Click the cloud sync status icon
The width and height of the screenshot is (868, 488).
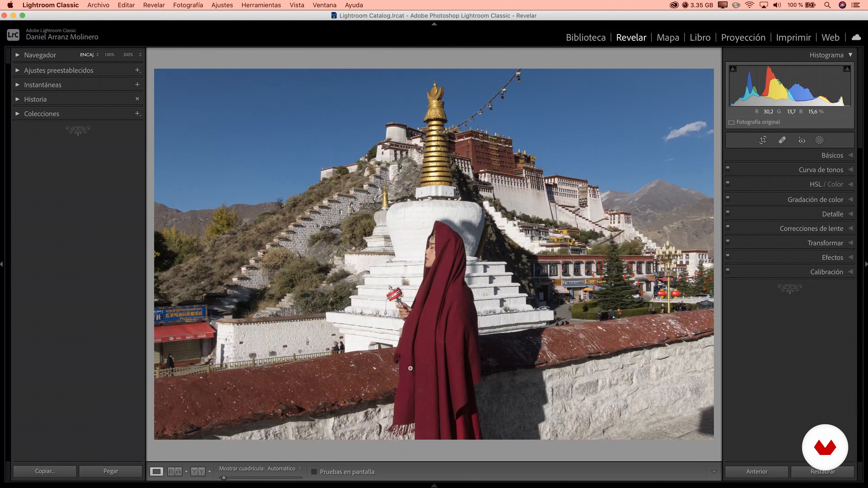pyautogui.click(x=856, y=37)
